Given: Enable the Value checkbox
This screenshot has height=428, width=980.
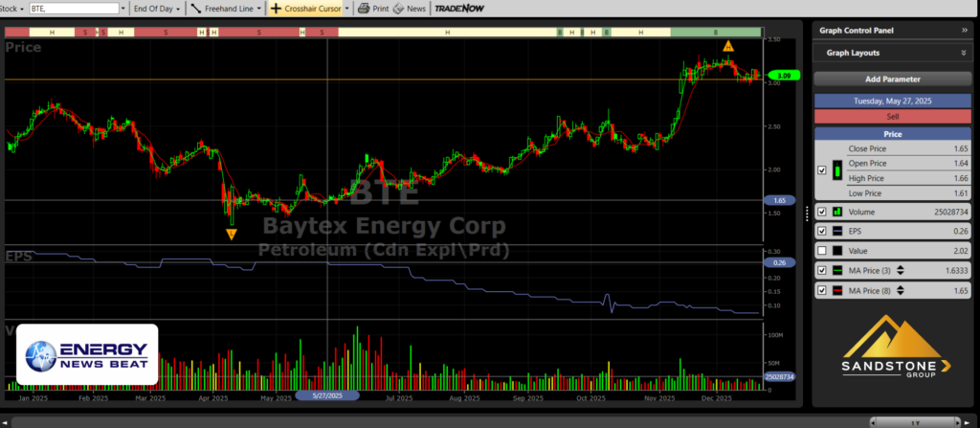Looking at the screenshot, I should pyautogui.click(x=822, y=251).
